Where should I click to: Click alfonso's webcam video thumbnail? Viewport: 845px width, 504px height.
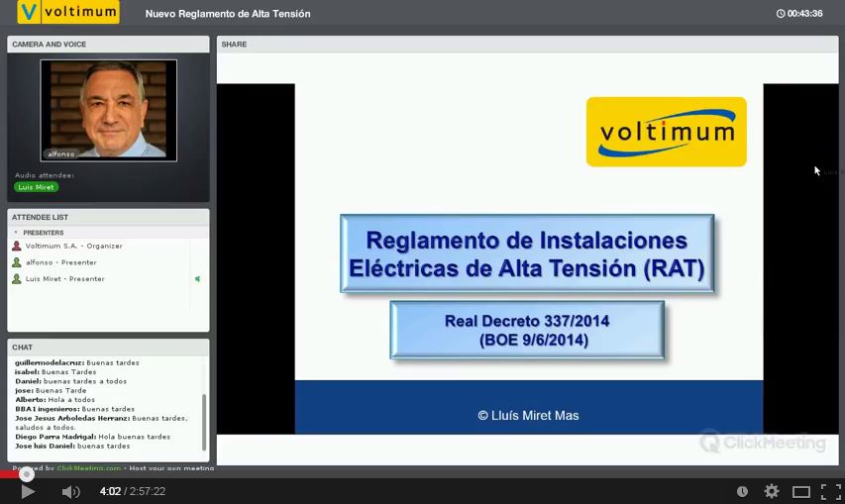point(108,110)
